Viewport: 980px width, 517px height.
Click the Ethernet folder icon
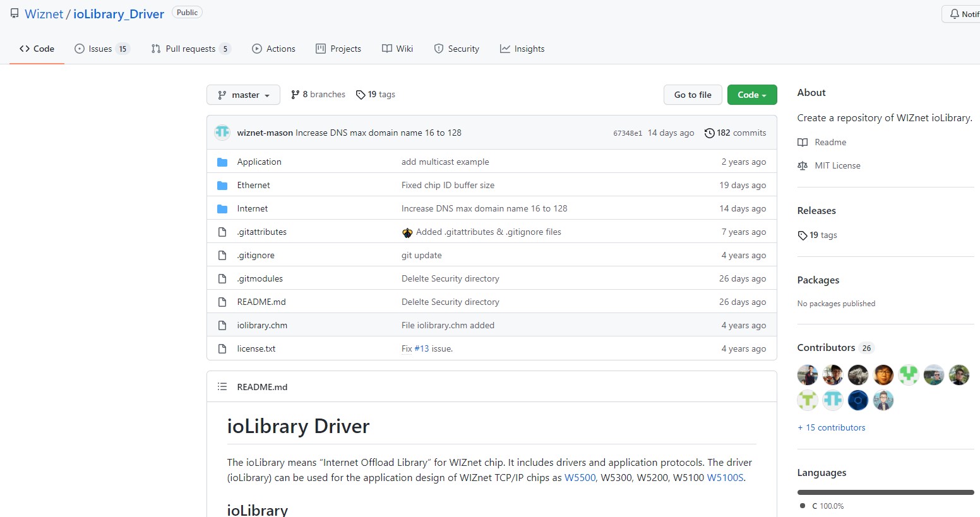point(222,186)
